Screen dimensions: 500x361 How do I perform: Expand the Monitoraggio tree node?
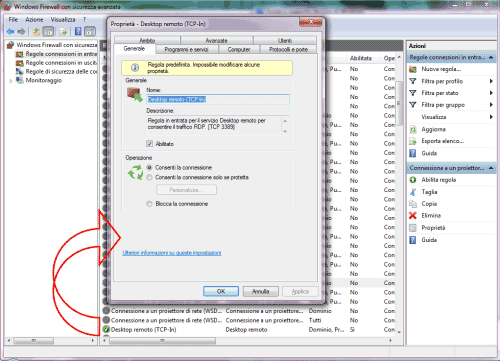pyautogui.click(x=11, y=81)
